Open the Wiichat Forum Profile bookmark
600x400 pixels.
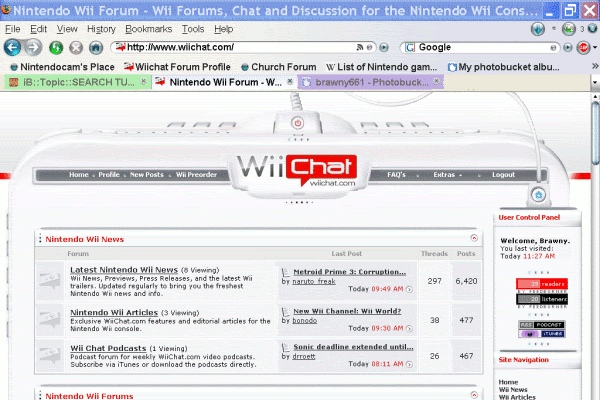pos(177,67)
